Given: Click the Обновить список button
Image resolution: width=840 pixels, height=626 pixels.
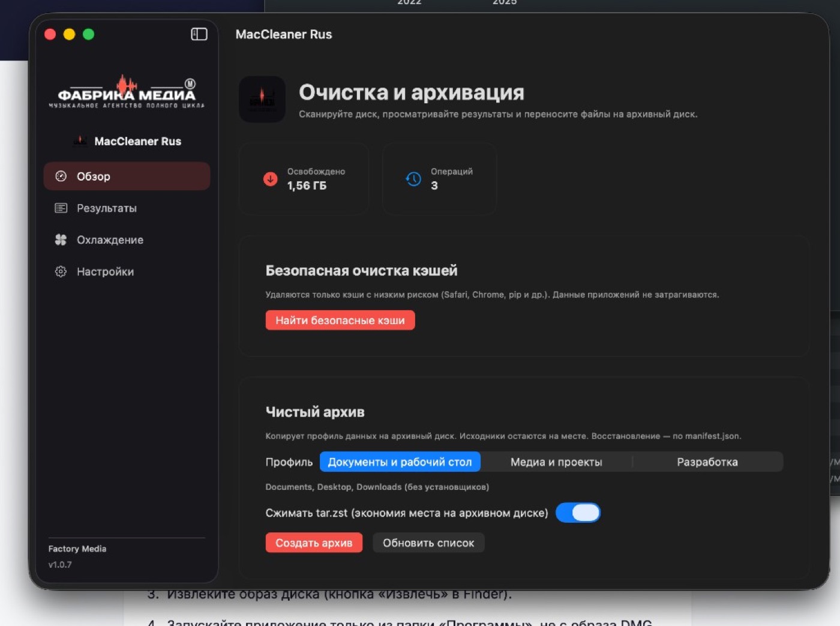Looking at the screenshot, I should [x=428, y=543].
